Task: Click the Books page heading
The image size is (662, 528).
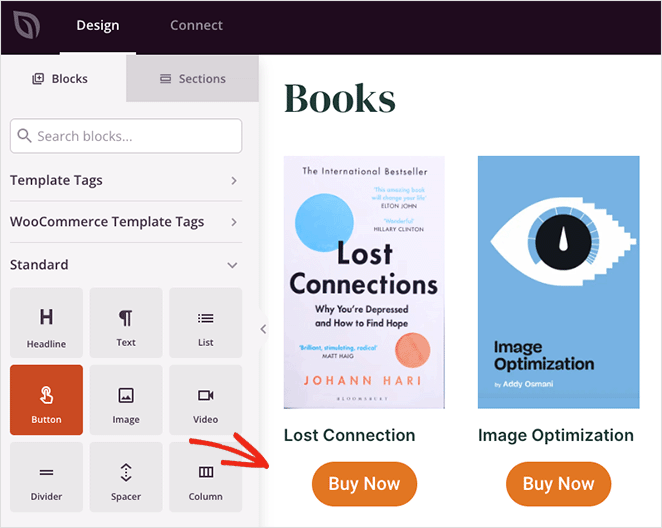Action: tap(340, 99)
